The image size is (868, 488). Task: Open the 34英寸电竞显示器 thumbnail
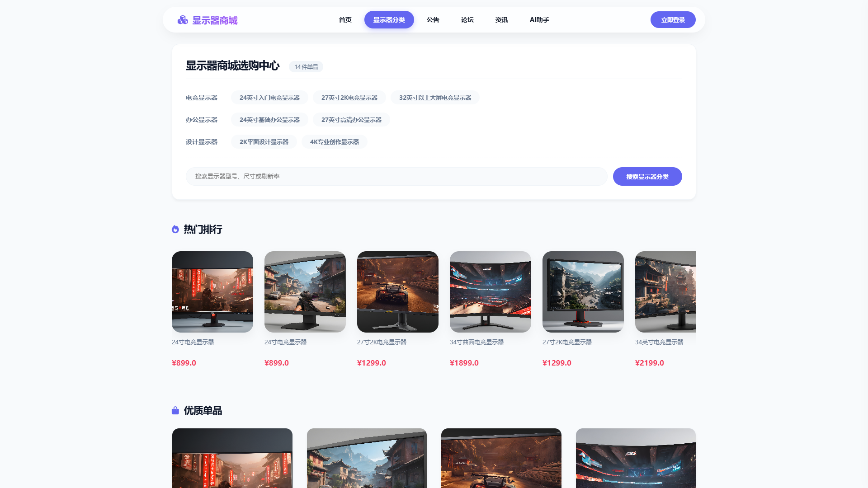pyautogui.click(x=665, y=292)
